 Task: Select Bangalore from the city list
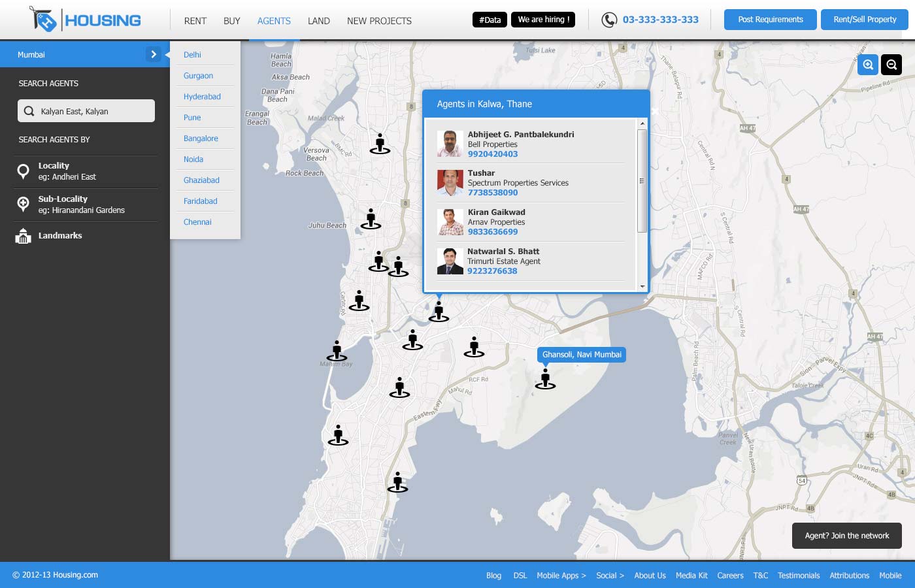coord(201,139)
